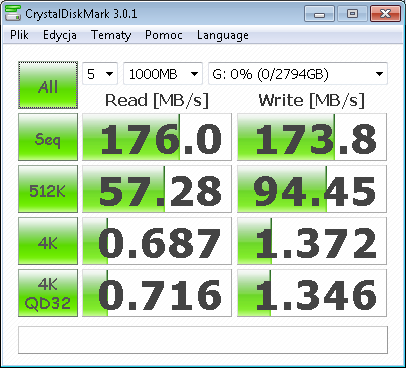Open the Language menu

[x=223, y=35]
